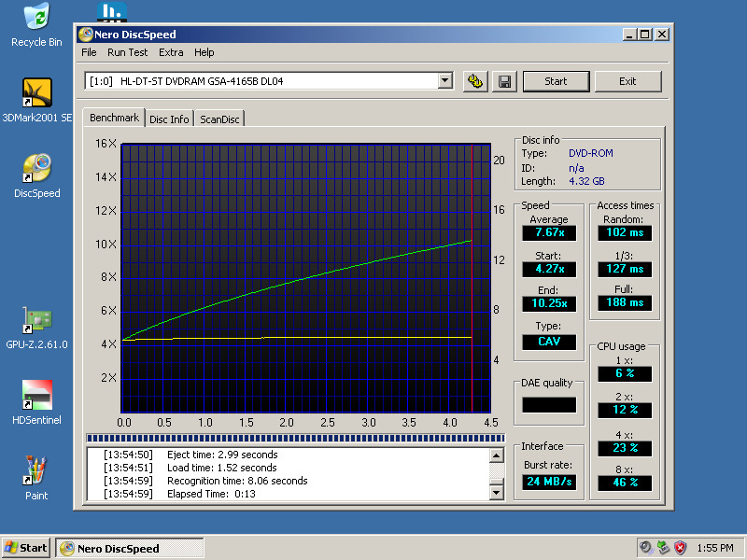747x560 pixels.
Task: Open the Run Test menu
Action: [127, 53]
